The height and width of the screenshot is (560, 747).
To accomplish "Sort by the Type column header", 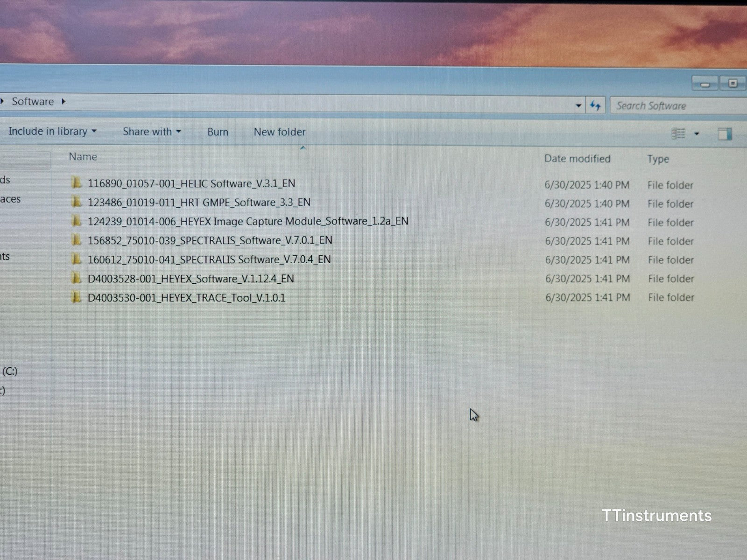I will click(658, 159).
